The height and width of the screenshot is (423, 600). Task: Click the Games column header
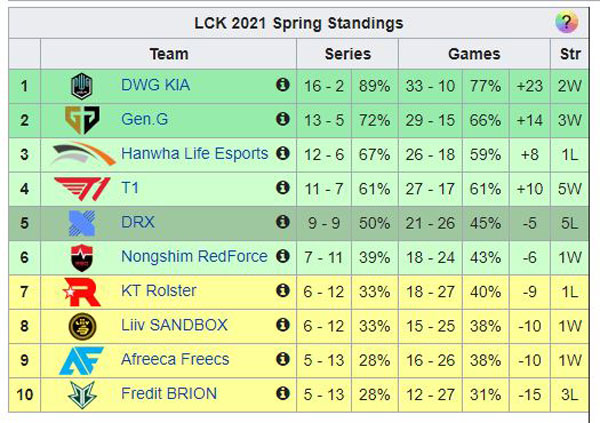tap(474, 54)
